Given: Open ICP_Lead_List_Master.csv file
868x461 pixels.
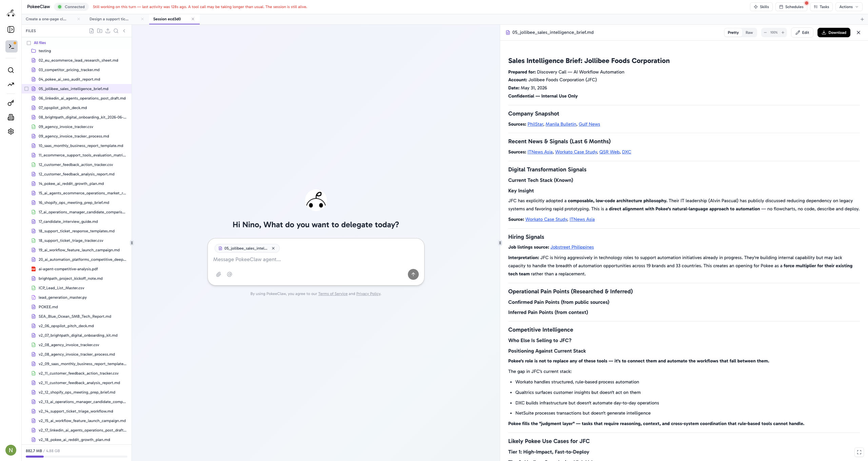Looking at the screenshot, I should [x=61, y=288].
